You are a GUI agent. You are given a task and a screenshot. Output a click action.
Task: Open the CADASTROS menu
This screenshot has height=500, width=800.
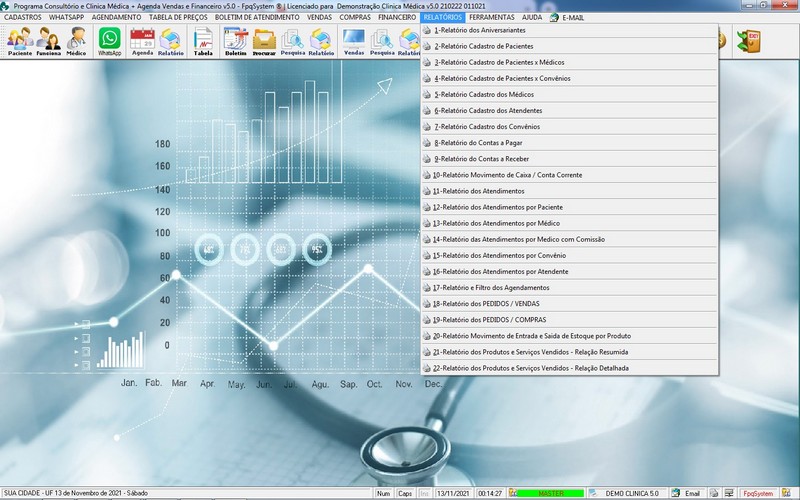22,17
